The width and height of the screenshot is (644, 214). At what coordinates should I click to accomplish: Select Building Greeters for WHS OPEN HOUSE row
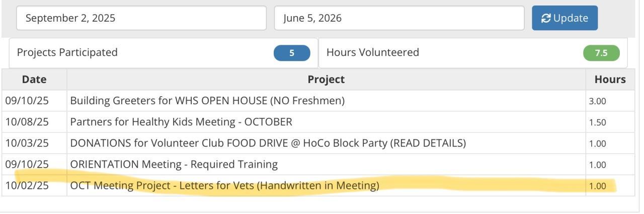pos(207,101)
